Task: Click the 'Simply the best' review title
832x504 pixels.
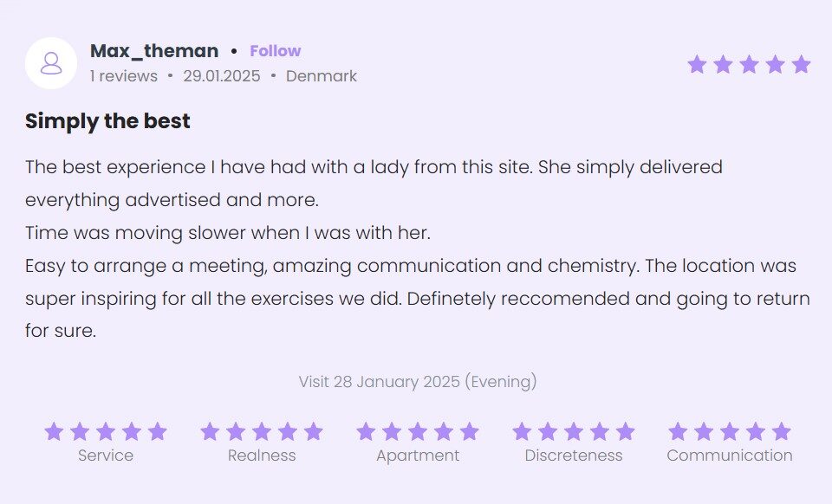Action: click(107, 121)
